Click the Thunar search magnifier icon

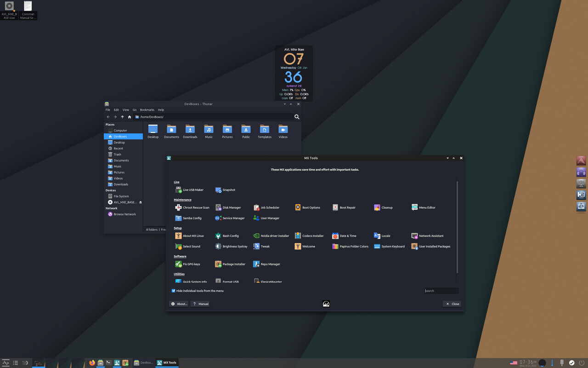(297, 117)
